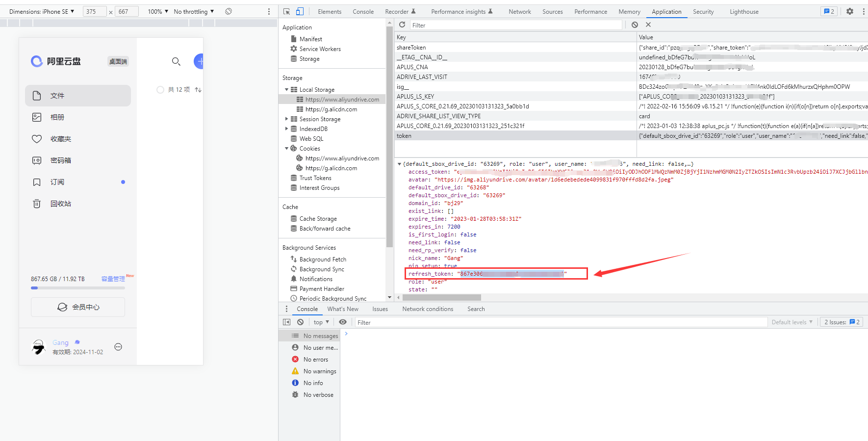Open the console drawer menu dots

286,309
